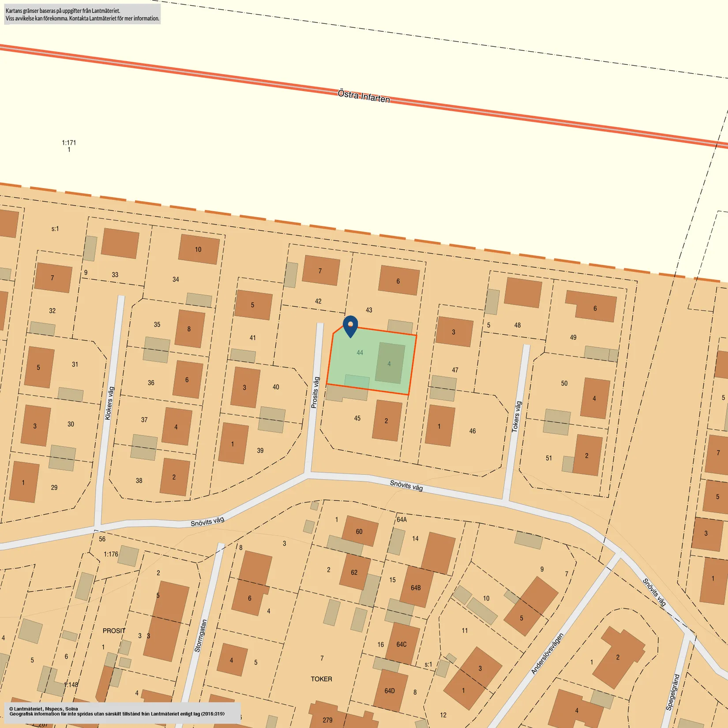Click the blue location pin marker
728x728 pixels.
pyautogui.click(x=350, y=326)
